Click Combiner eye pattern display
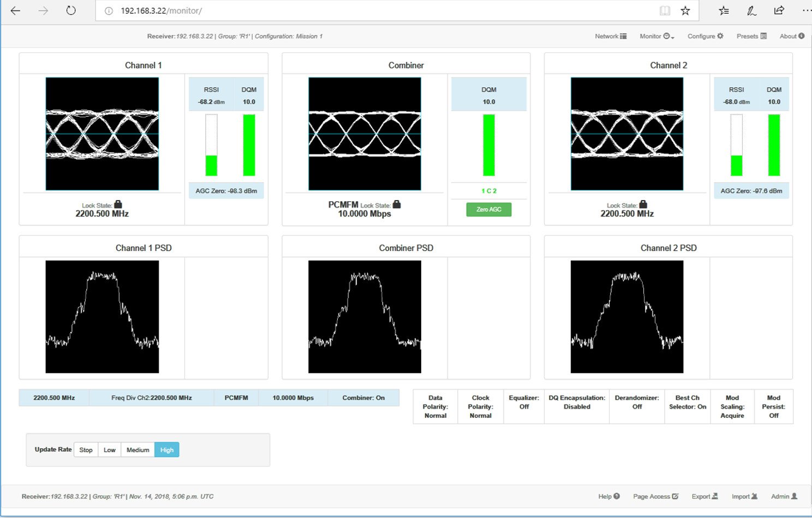Viewport: 812px width, 518px height. [x=365, y=134]
